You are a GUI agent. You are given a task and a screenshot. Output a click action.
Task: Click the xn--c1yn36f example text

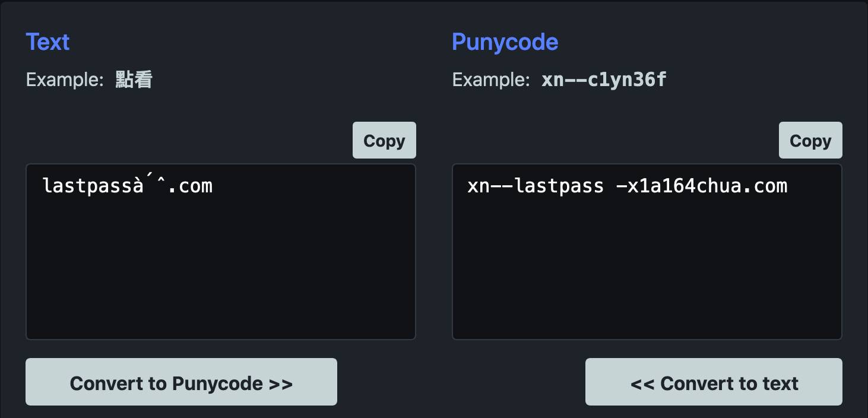(604, 79)
